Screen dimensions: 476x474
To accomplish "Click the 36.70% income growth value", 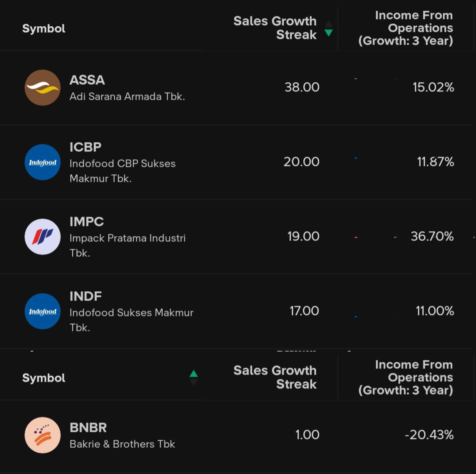I will (432, 236).
